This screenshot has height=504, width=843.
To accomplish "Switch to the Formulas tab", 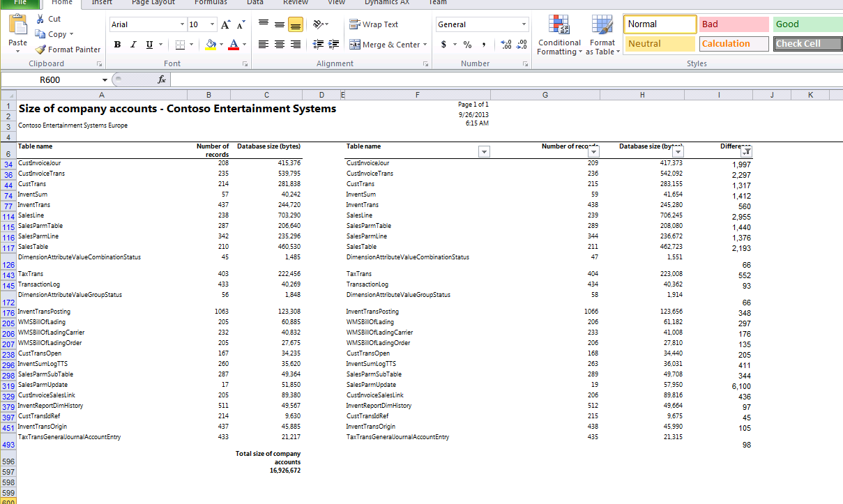I will click(210, 3).
